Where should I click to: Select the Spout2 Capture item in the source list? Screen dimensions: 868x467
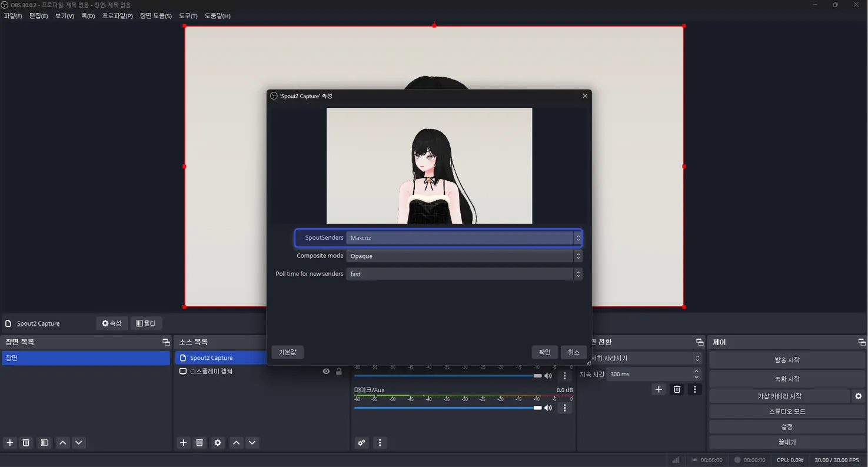211,358
